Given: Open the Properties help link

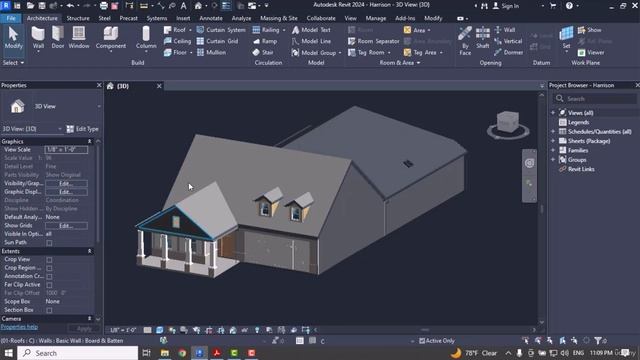Looking at the screenshot, I should [x=19, y=327].
